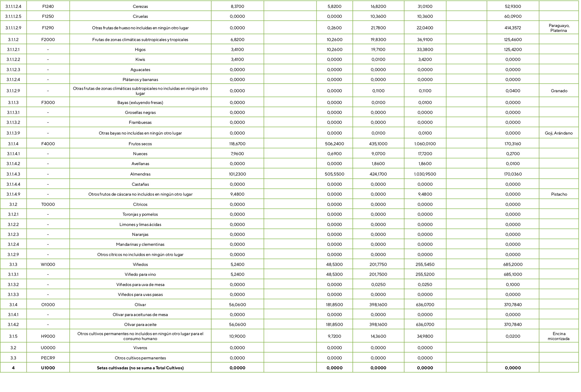Click the Pistacho observation cell

[x=560, y=194]
